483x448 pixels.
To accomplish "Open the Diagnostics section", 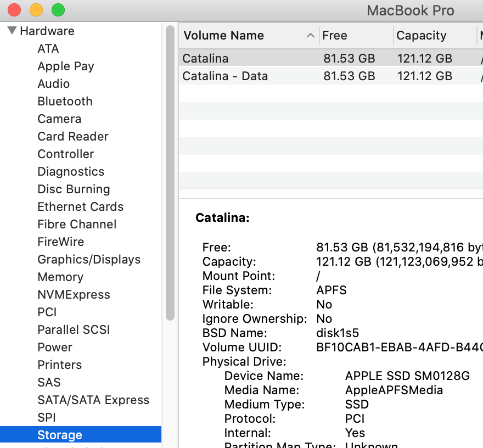I will (x=71, y=172).
